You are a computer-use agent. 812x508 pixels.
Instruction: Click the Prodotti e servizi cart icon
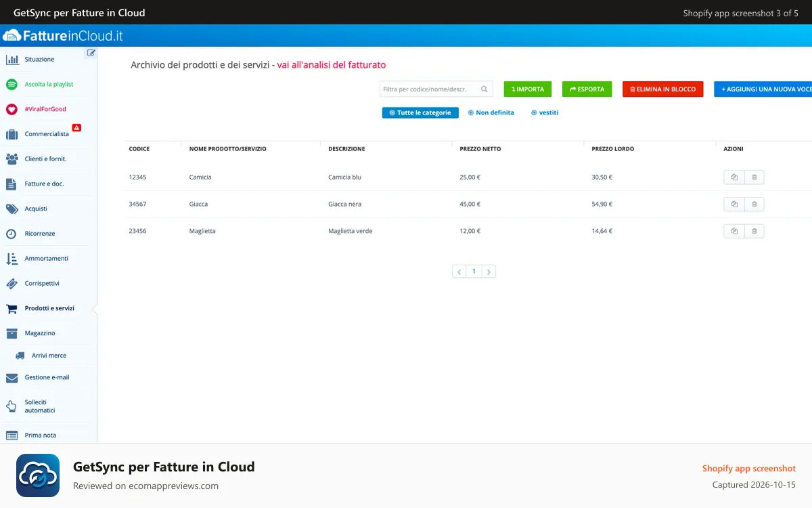[12, 308]
